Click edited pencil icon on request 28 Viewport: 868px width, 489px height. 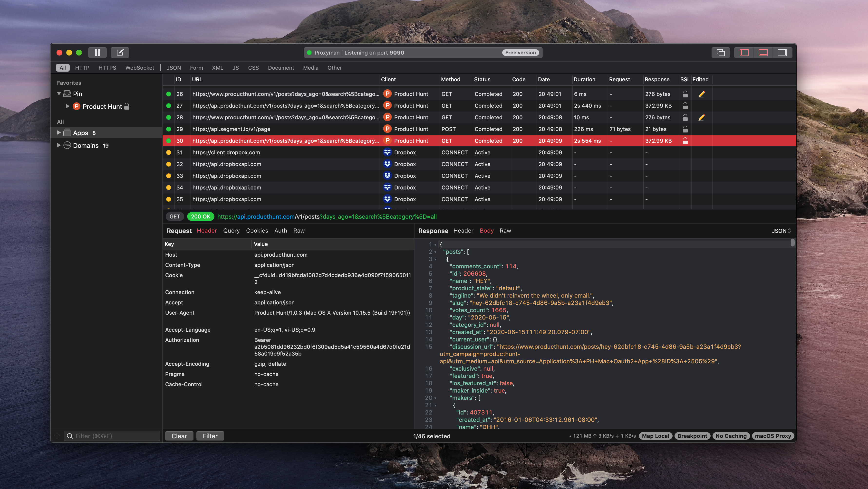[x=702, y=117]
